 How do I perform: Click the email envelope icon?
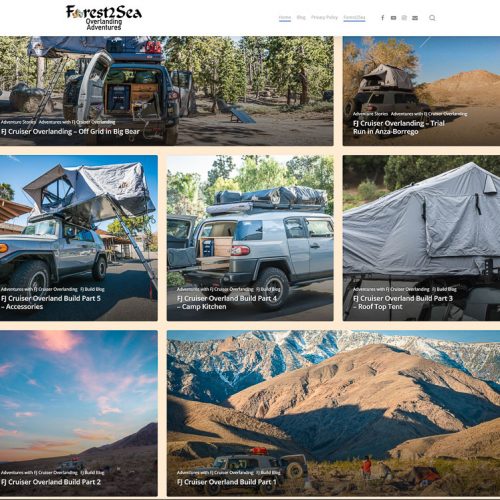pyautogui.click(x=415, y=18)
